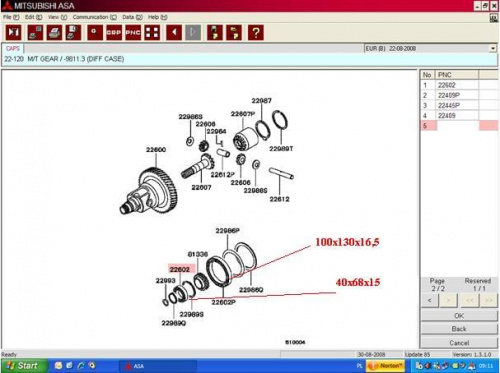Image resolution: width=500 pixels, height=373 pixels.
Task: Open the File menu
Action: pyautogui.click(x=11, y=17)
